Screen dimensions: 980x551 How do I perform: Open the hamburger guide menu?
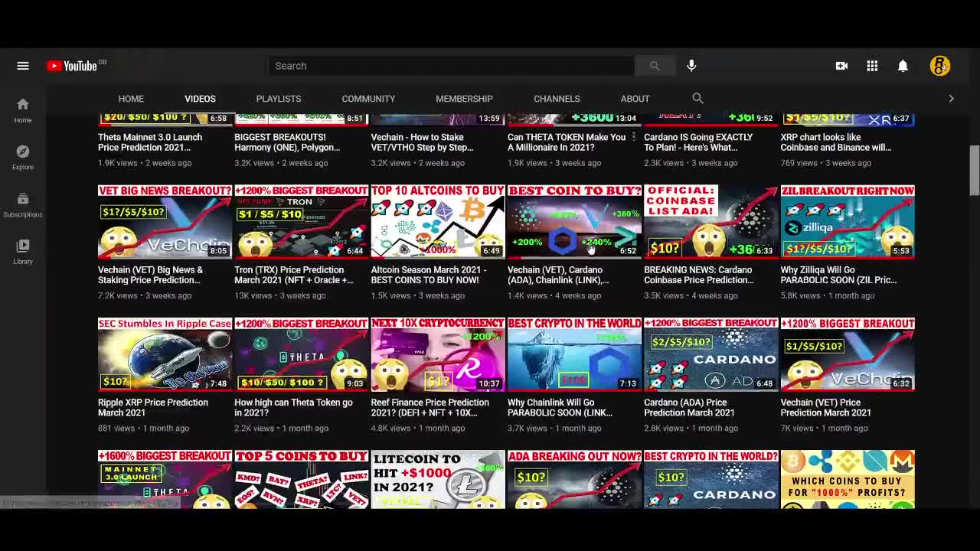(23, 66)
